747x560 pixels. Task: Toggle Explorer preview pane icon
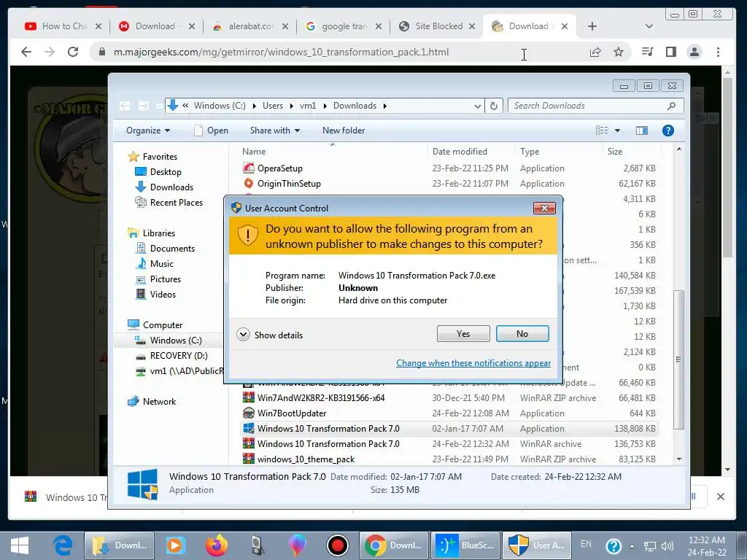(642, 131)
